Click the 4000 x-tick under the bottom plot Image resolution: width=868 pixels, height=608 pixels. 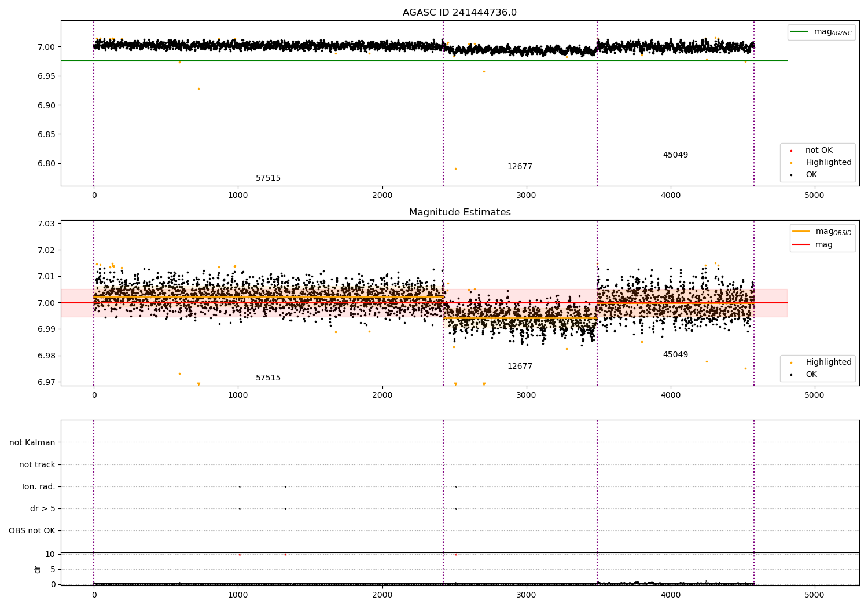click(x=670, y=595)
